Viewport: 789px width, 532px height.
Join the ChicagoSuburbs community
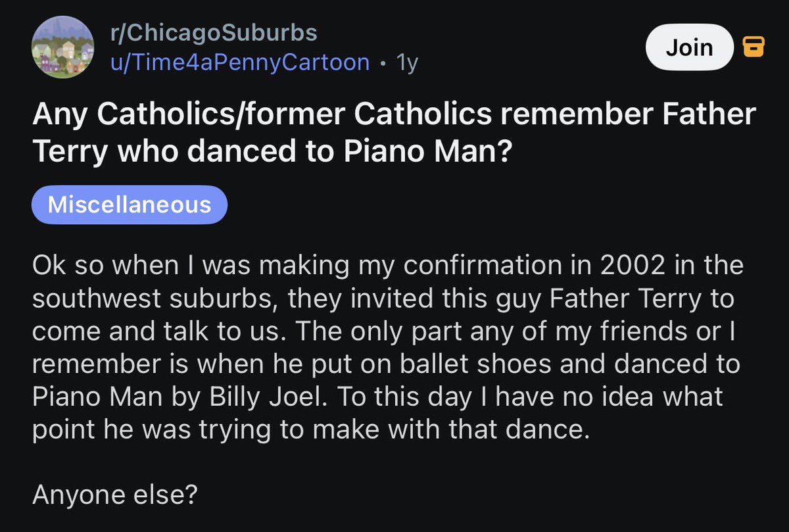point(689,47)
